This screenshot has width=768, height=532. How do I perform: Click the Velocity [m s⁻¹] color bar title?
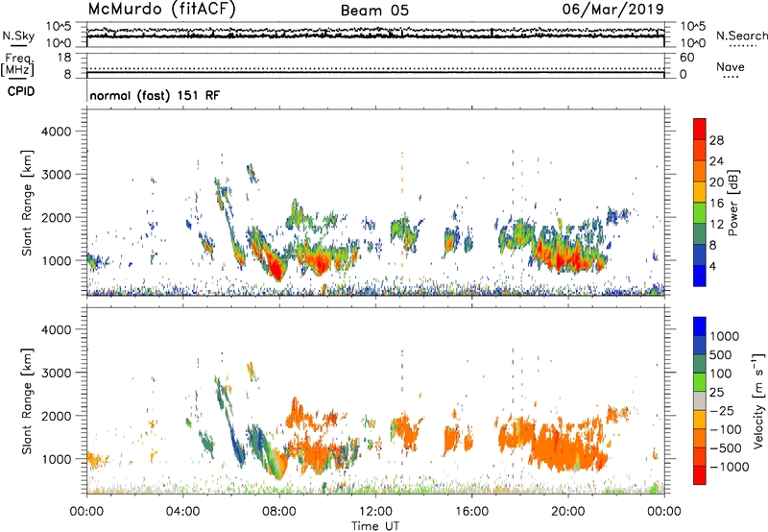pos(758,400)
